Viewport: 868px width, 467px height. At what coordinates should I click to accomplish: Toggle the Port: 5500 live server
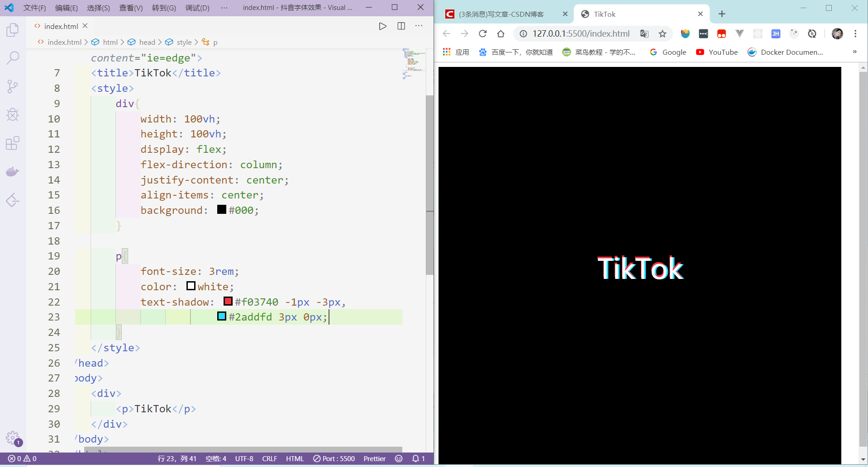coord(334,458)
